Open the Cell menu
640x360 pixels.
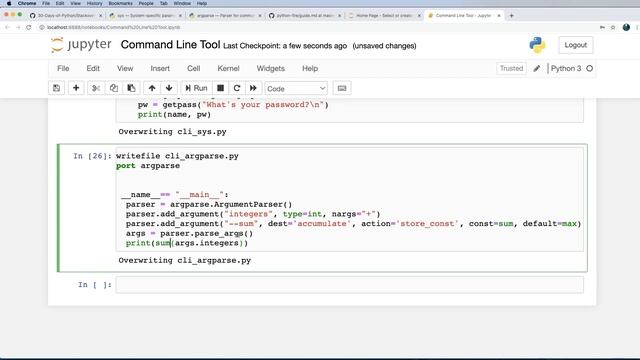pyautogui.click(x=193, y=69)
